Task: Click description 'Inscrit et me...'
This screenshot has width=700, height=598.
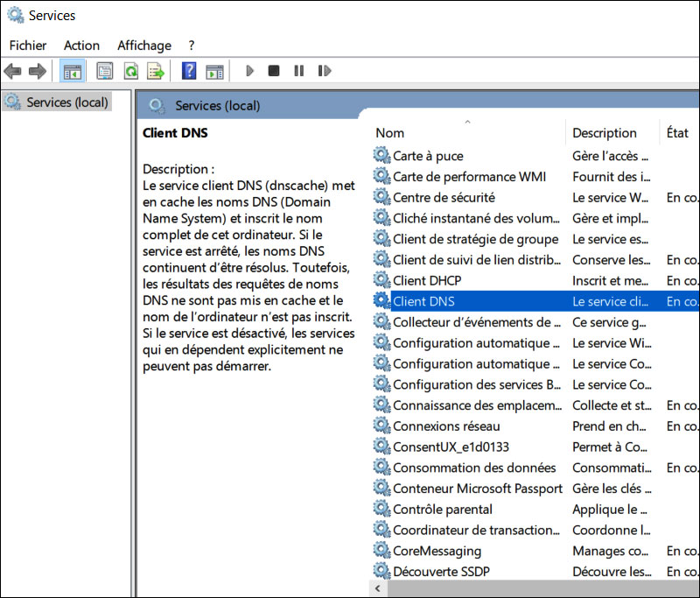Action: 610,280
